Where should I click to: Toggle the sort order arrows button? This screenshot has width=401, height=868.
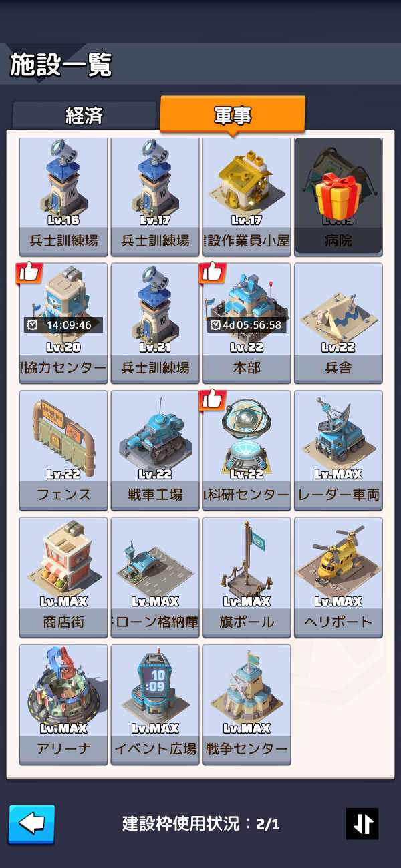(x=362, y=823)
